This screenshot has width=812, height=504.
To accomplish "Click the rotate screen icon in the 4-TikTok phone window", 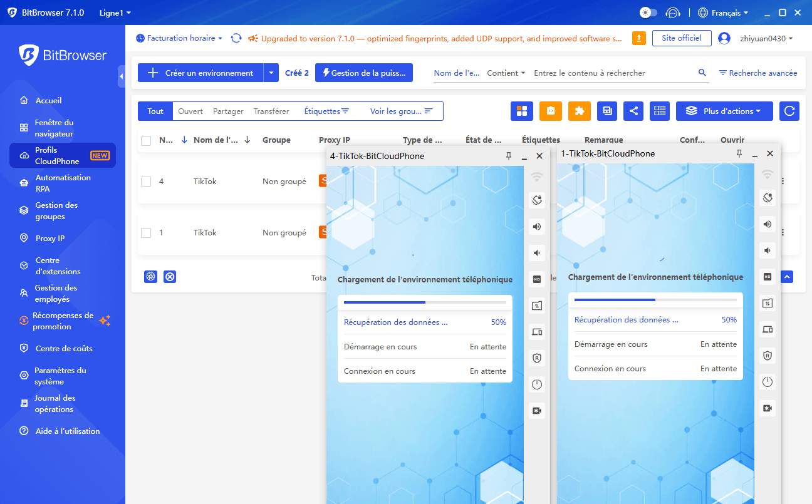I will pyautogui.click(x=537, y=200).
